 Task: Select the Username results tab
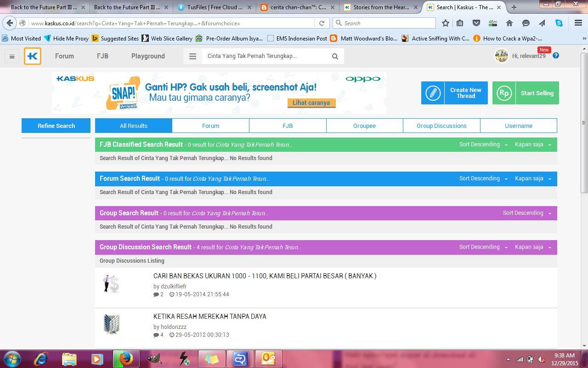tap(519, 126)
